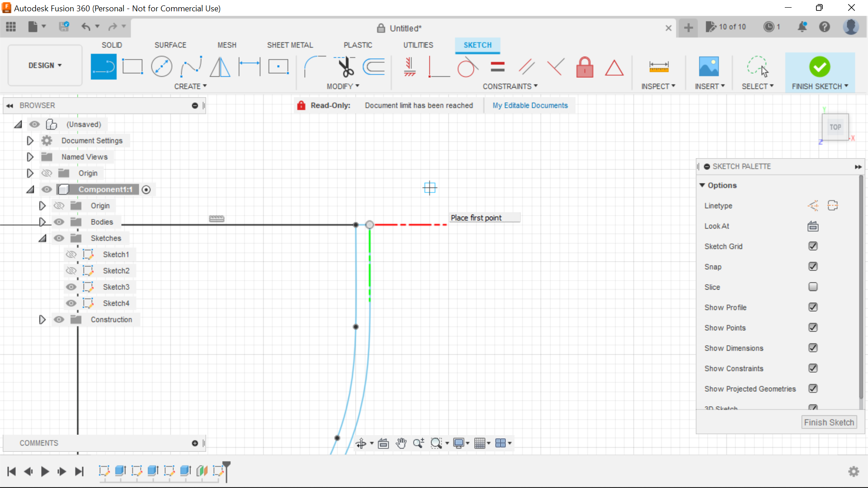Viewport: 868px width, 488px height.
Task: Switch to the SHEET METAL tab
Action: point(290,45)
